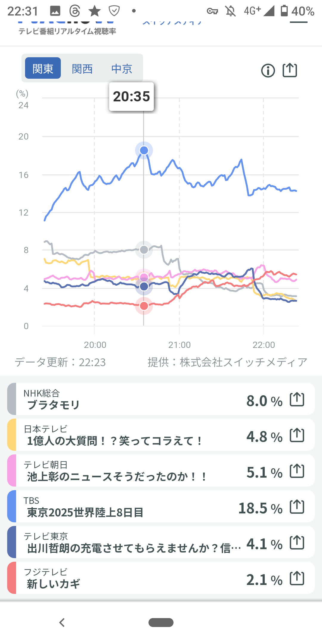Share the フジテレビ 新しいカギ rating
Viewport: 322px width, 644px height.
pyautogui.click(x=297, y=578)
